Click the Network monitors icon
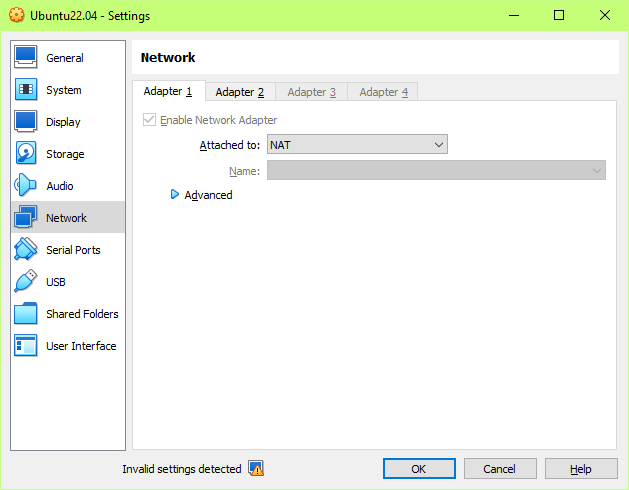Image resolution: width=629 pixels, height=490 pixels. pyautogui.click(x=26, y=217)
